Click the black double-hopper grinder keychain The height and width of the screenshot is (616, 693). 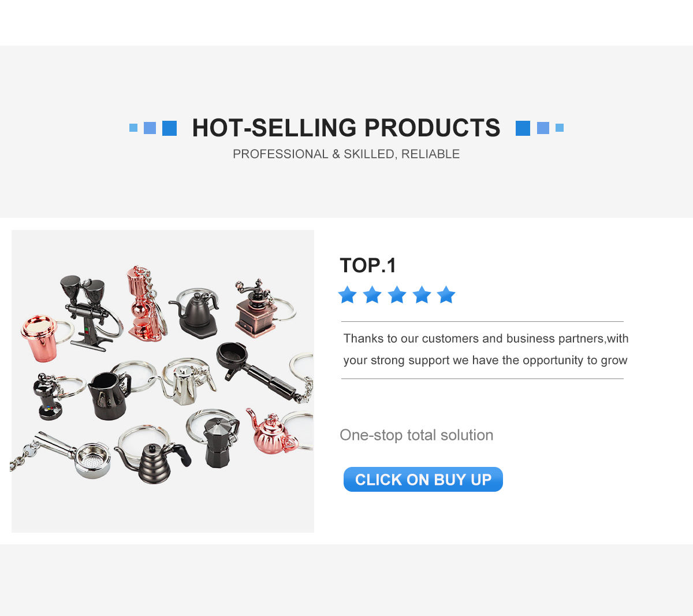click(x=87, y=312)
